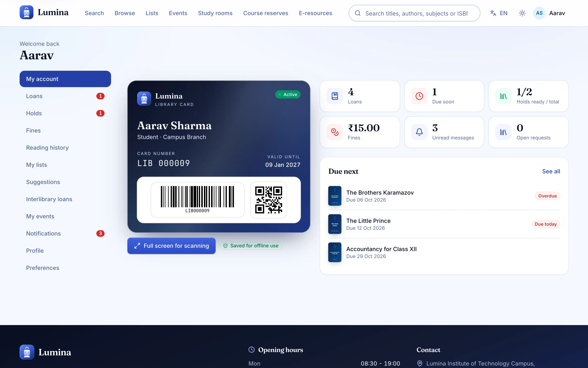This screenshot has width=588, height=368.
Task: Click Full screen for scanning button
Action: [171, 246]
